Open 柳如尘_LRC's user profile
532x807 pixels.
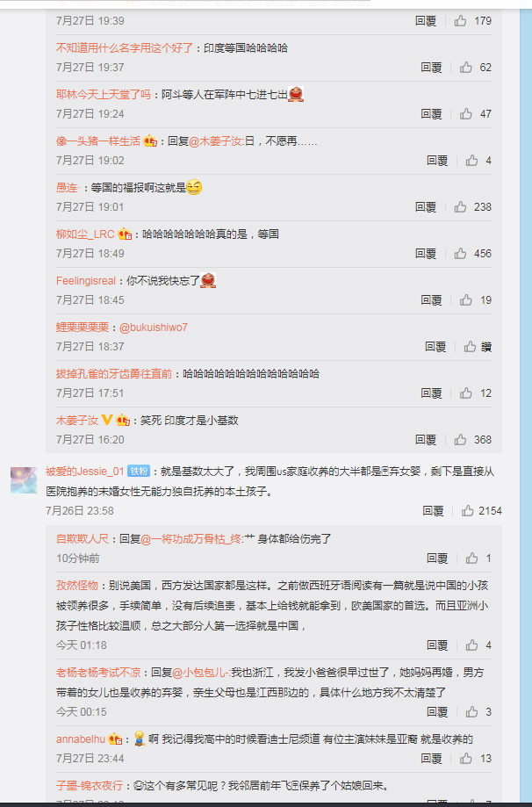pyautogui.click(x=85, y=234)
